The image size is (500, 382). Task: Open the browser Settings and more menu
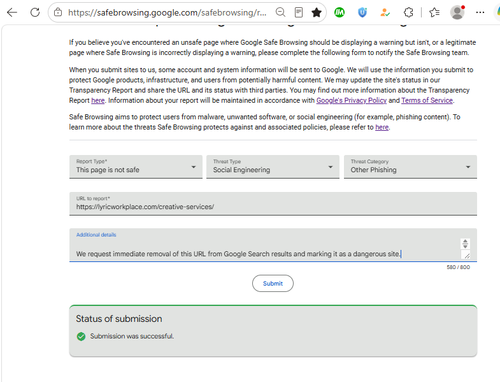click(480, 13)
